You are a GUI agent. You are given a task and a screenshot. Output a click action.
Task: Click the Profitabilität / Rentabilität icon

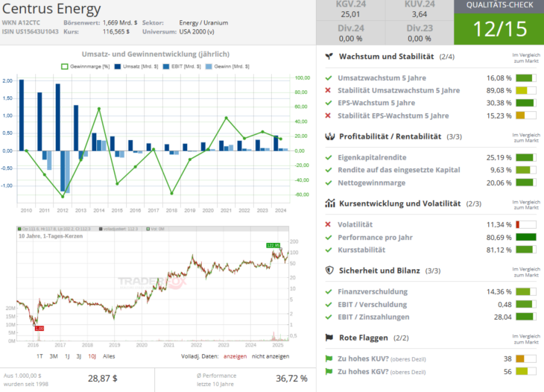point(329,136)
